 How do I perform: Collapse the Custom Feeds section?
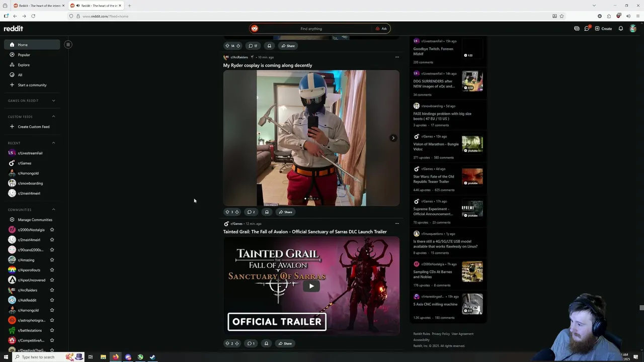tap(53, 117)
